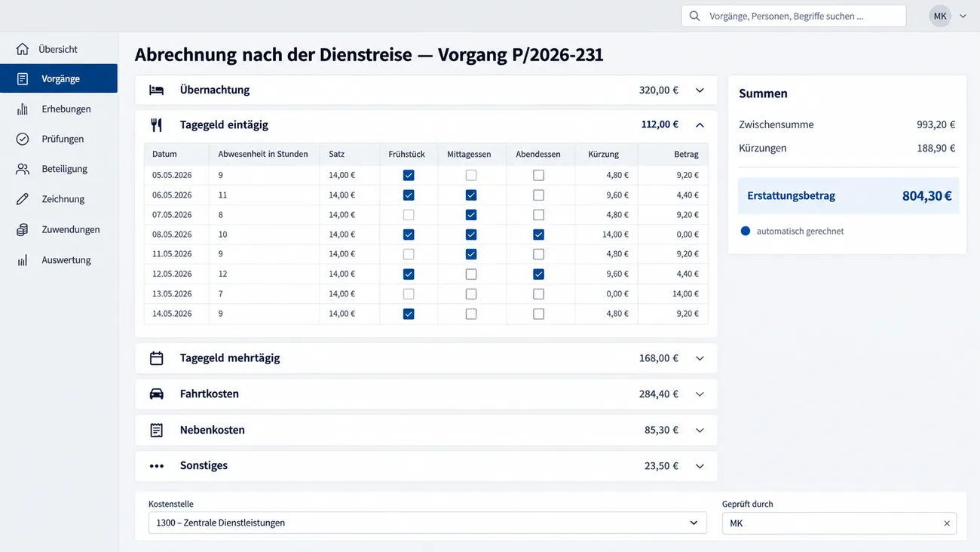Screen dimensions: 980x552
Task: Go to Beteiligung in sidebar
Action: pos(59,169)
